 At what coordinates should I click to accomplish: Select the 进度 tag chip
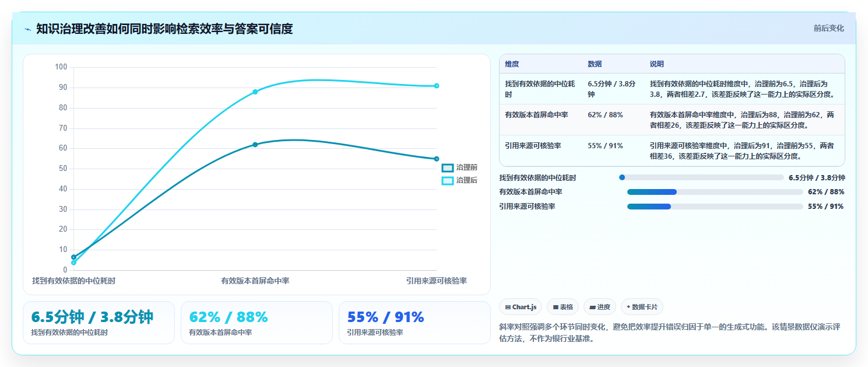(x=599, y=307)
